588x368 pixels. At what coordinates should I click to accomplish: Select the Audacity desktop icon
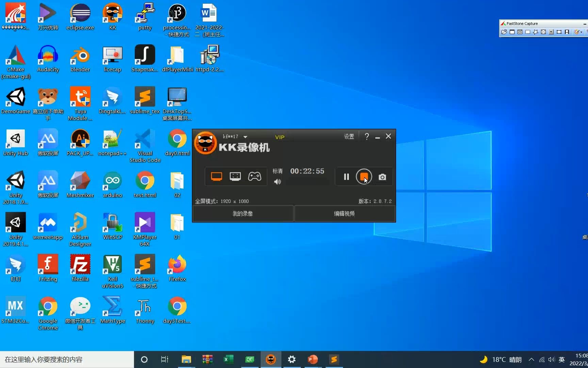(48, 59)
